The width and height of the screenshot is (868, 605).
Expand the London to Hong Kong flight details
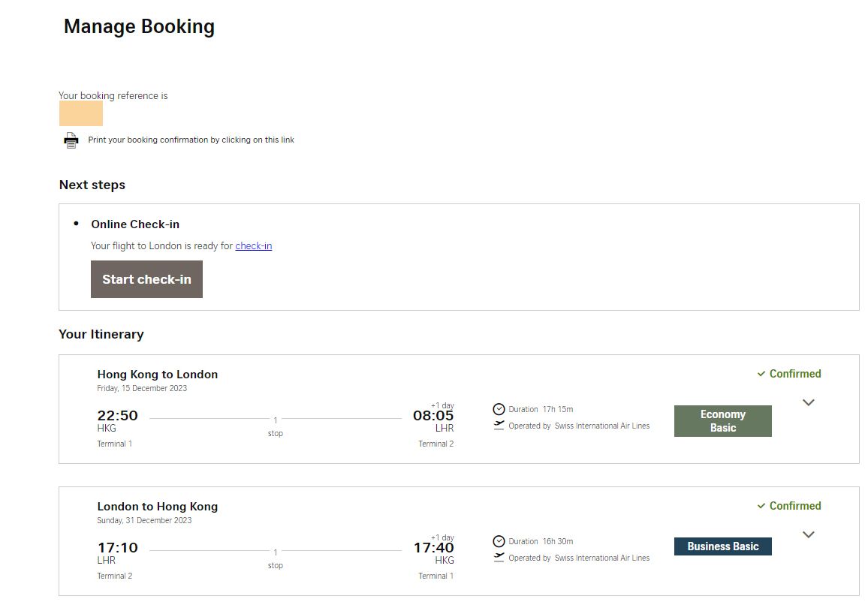pyautogui.click(x=808, y=535)
